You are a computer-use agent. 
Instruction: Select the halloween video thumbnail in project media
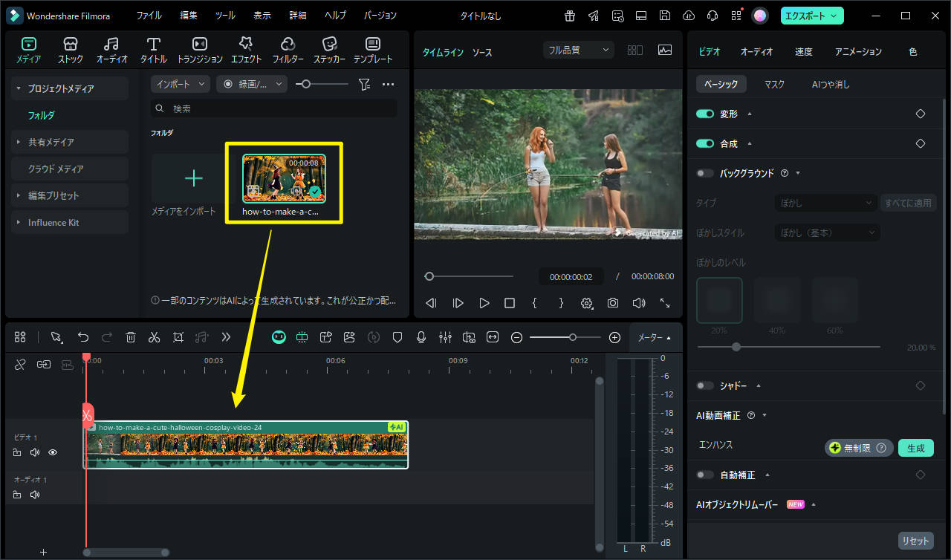pyautogui.click(x=283, y=179)
